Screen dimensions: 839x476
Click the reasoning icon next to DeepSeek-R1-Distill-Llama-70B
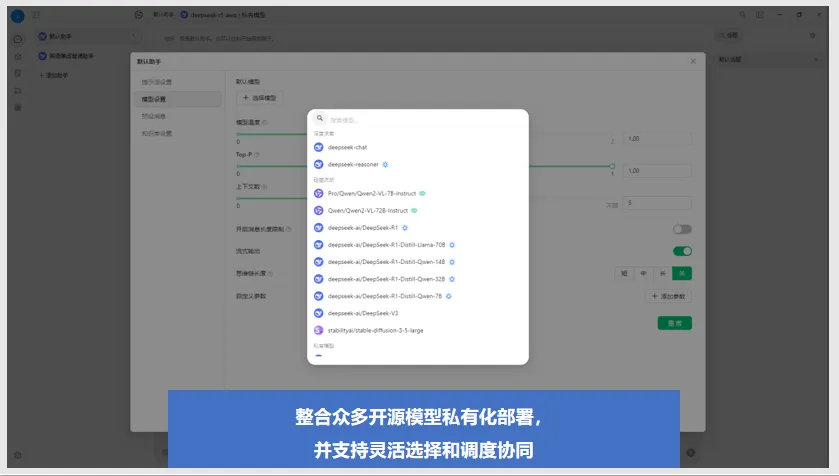[x=452, y=244]
